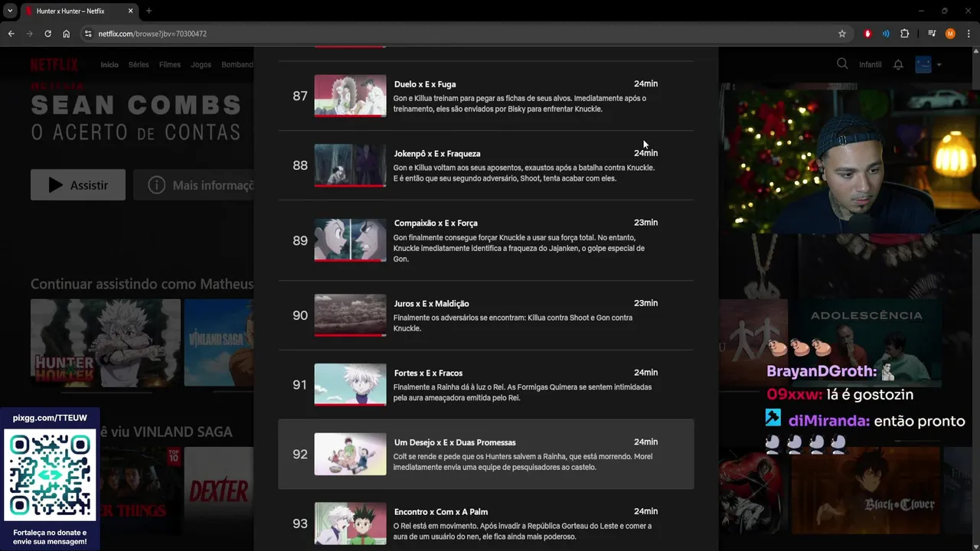The width and height of the screenshot is (980, 551).
Task: Play episode 89 Compaixão x E x Força thumbnail
Action: [350, 240]
